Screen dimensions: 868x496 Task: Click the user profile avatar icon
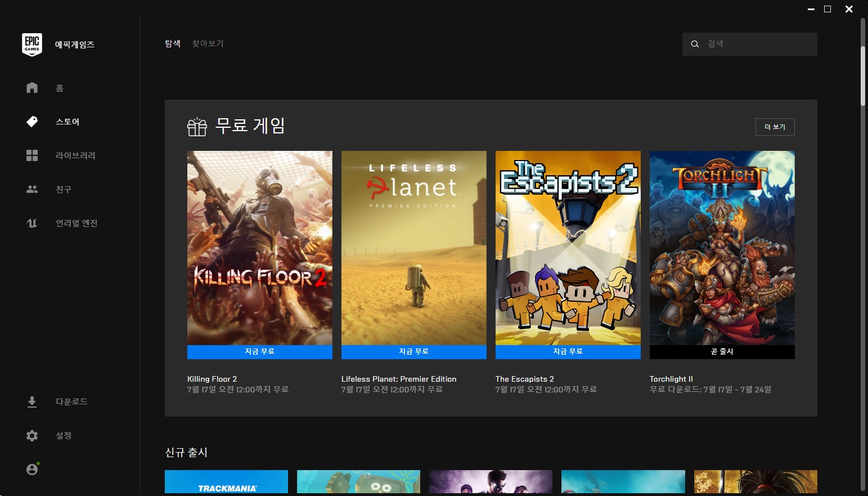pos(32,469)
